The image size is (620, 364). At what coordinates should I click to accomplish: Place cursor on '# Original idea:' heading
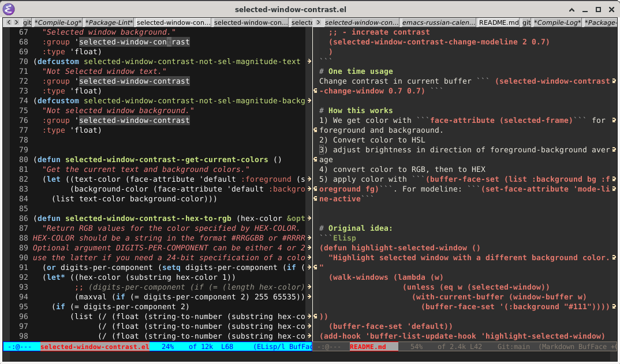pyautogui.click(x=356, y=228)
